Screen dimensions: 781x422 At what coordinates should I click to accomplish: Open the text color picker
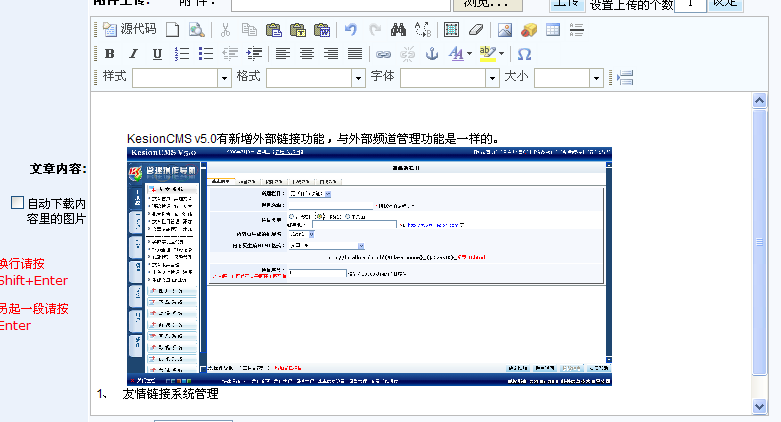click(x=460, y=54)
